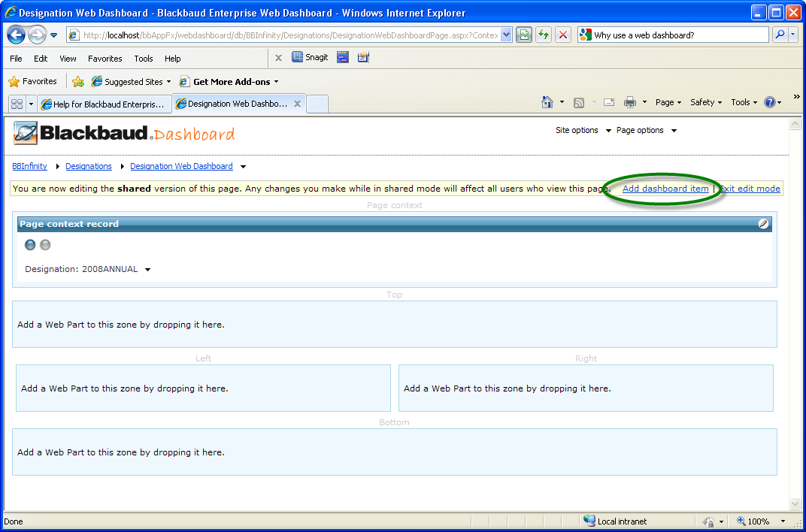Open the Tools command bar menu
This screenshot has width=806, height=532.
click(744, 102)
